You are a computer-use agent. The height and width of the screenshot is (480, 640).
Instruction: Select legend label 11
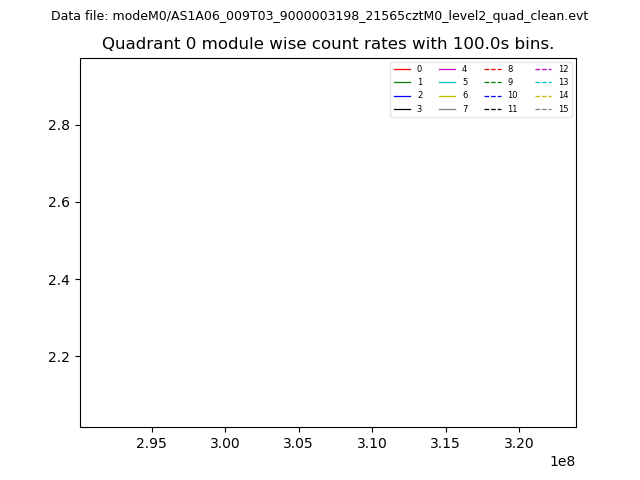click(512, 109)
